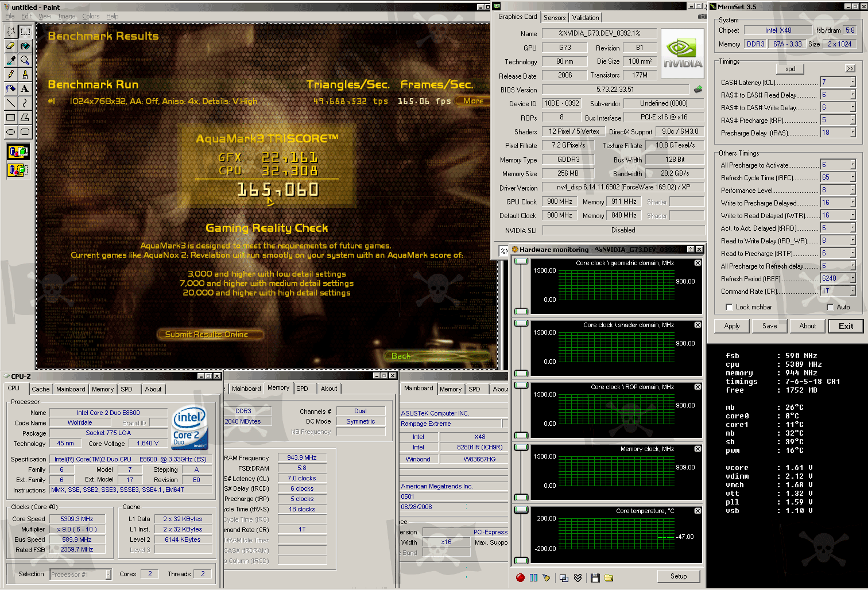Switch to the Sensors tab in GPU-Z
Viewport: 868px width, 590px height.
[555, 18]
